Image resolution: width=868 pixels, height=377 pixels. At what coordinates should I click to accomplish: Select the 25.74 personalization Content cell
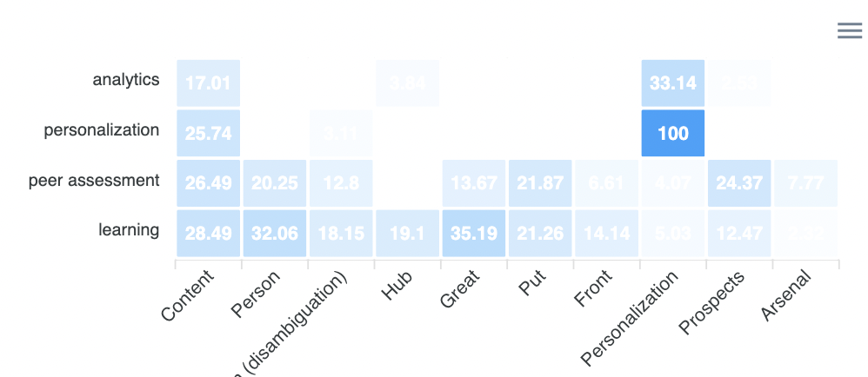click(x=208, y=133)
